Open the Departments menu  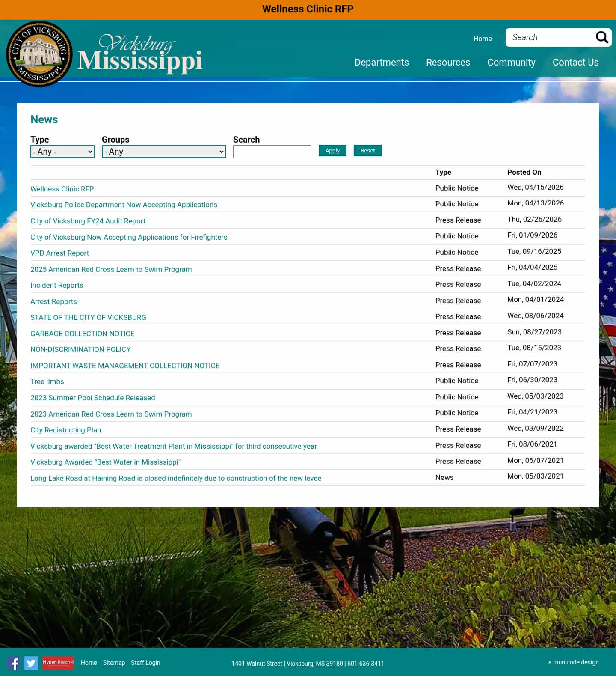382,63
